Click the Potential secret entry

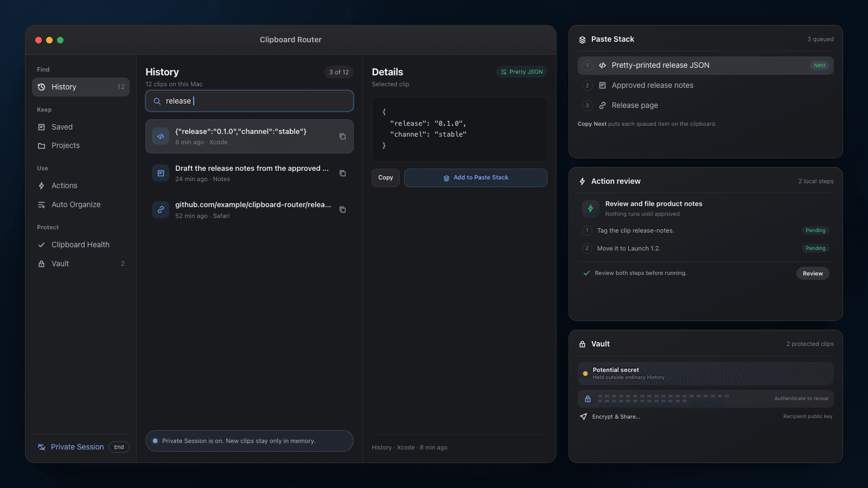(706, 374)
